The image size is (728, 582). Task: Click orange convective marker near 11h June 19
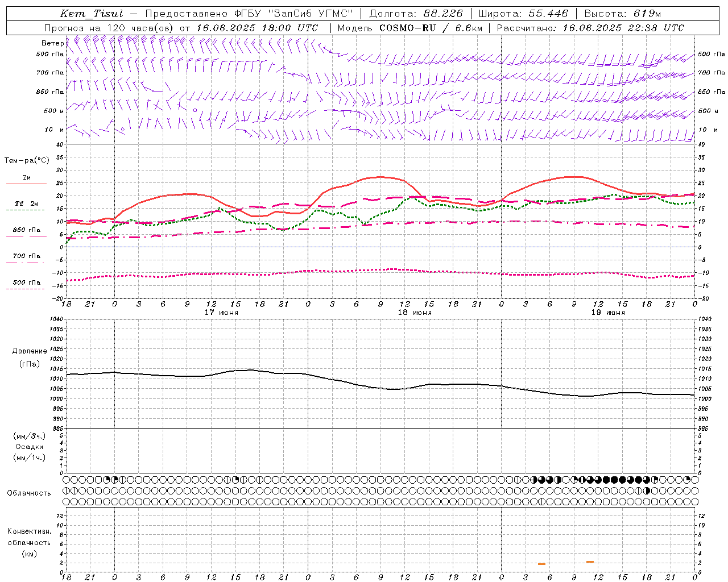(x=590, y=562)
